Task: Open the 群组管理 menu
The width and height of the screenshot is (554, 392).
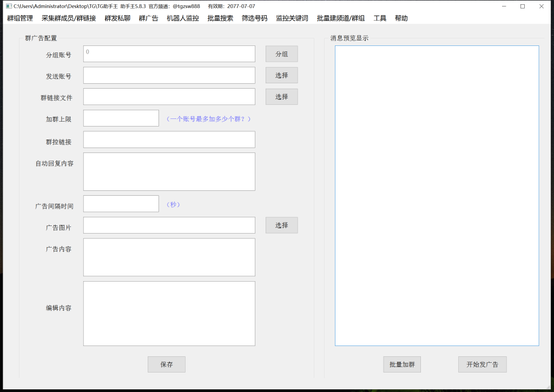Action: click(x=20, y=18)
